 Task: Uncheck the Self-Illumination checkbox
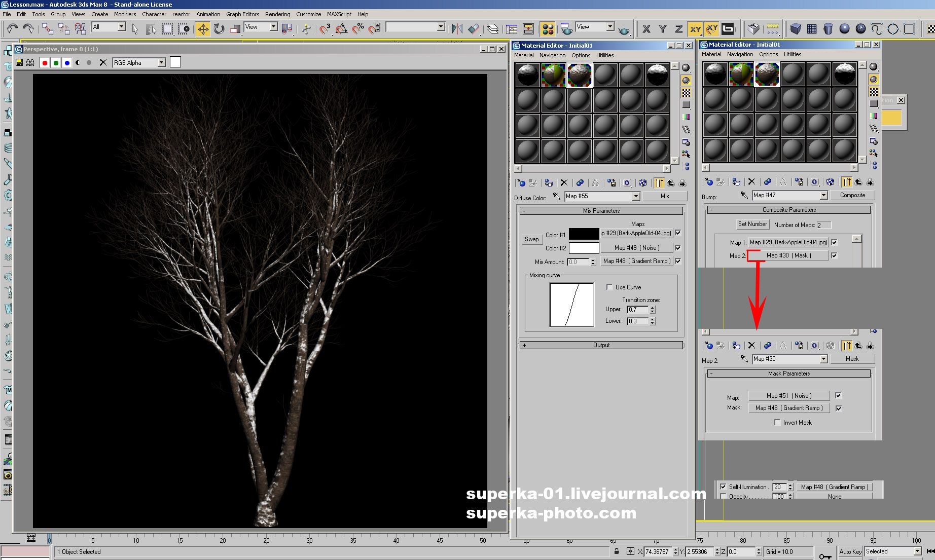[x=723, y=487]
